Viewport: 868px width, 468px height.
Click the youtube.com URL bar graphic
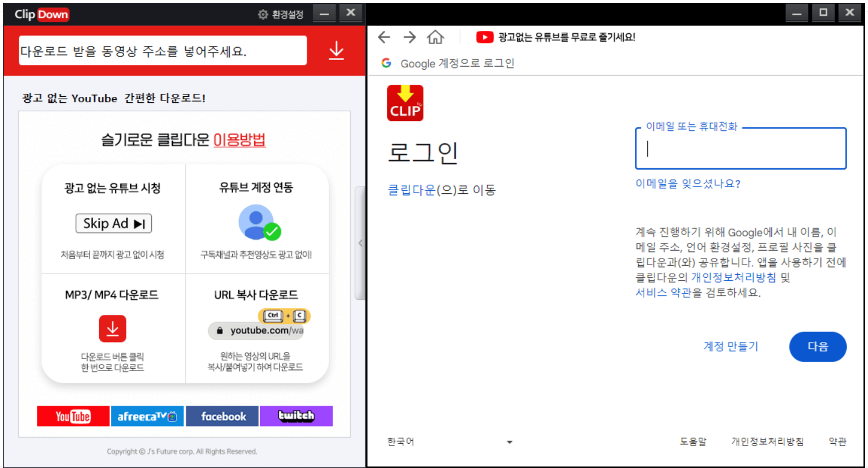(256, 331)
